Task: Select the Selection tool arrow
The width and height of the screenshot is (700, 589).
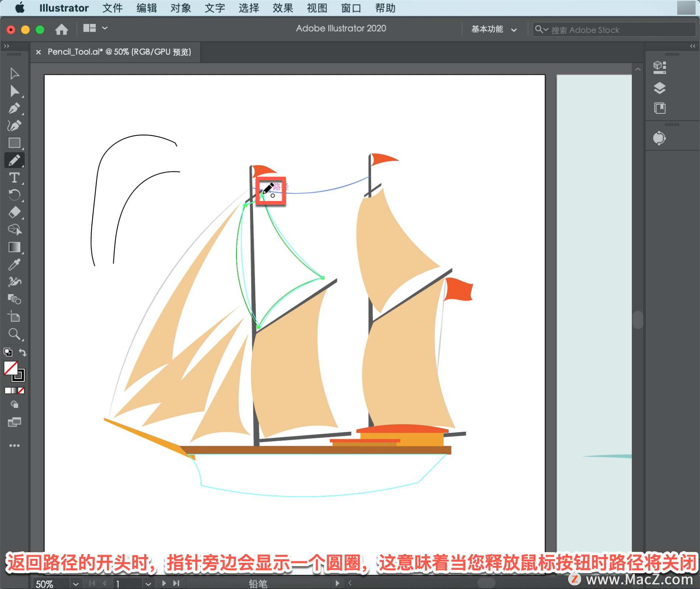Action: (x=14, y=74)
